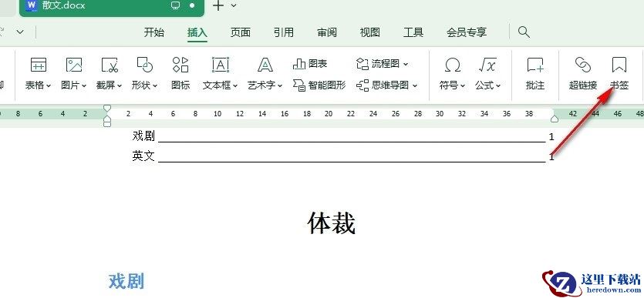644x298 pixels.
Task: Add a 批注 comment
Action: click(x=535, y=65)
